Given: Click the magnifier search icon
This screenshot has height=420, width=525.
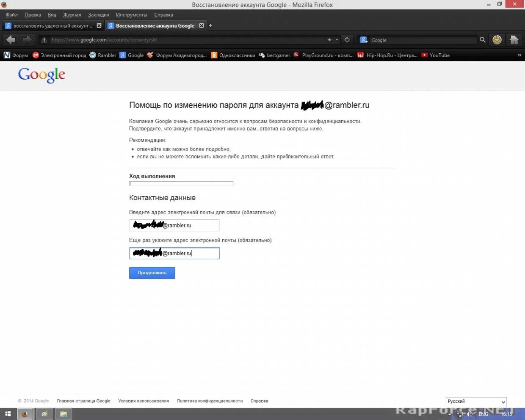Looking at the screenshot, I should tap(482, 40).
